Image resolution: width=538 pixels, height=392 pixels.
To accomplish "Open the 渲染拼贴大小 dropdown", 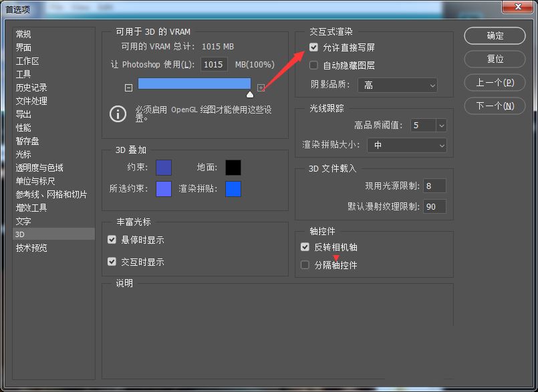I will pyautogui.click(x=407, y=145).
